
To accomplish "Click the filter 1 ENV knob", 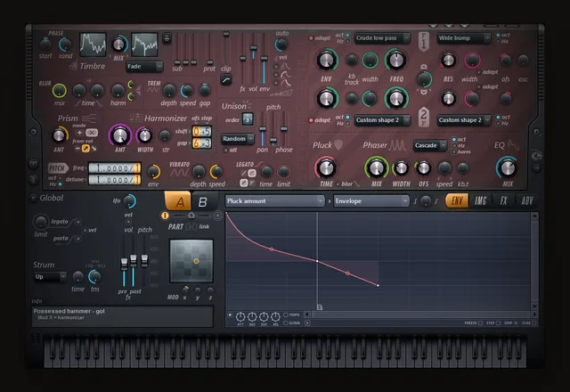I will (x=327, y=60).
